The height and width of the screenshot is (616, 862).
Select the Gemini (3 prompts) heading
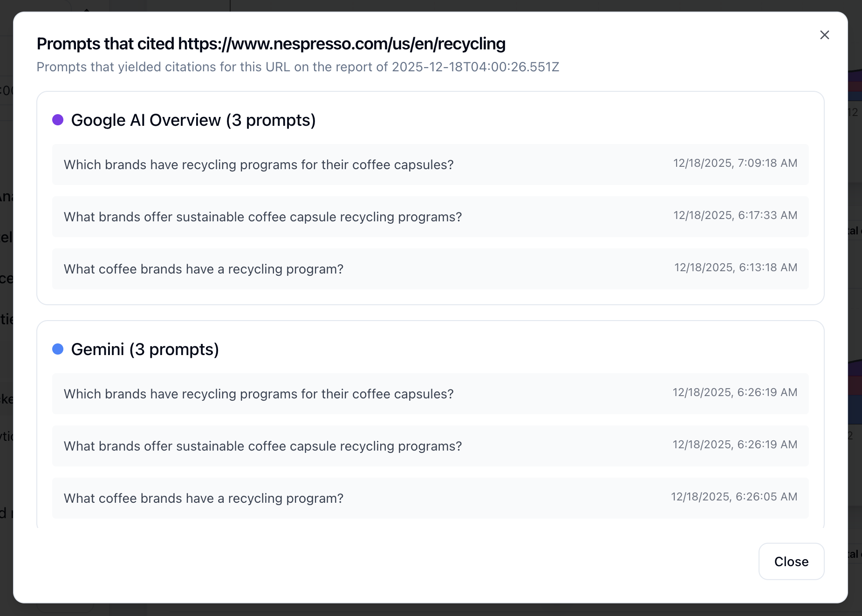145,349
